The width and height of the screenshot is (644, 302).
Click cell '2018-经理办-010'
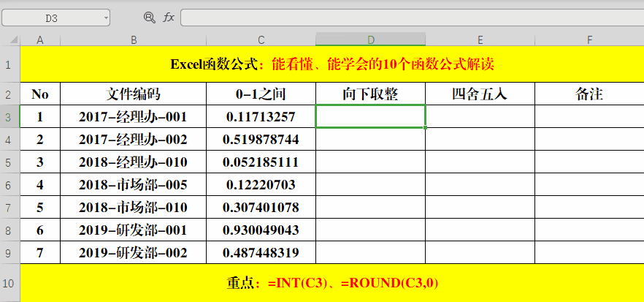coord(134,162)
